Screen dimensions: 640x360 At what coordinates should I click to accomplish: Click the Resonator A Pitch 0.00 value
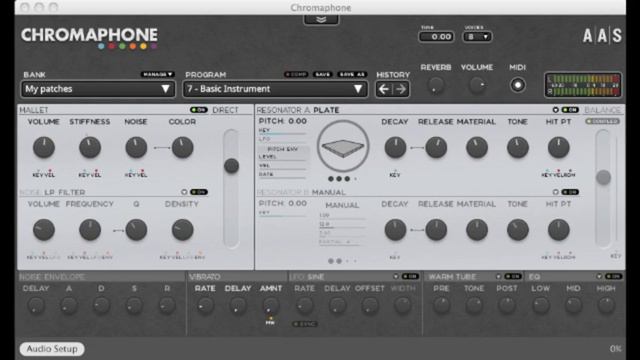point(297,121)
